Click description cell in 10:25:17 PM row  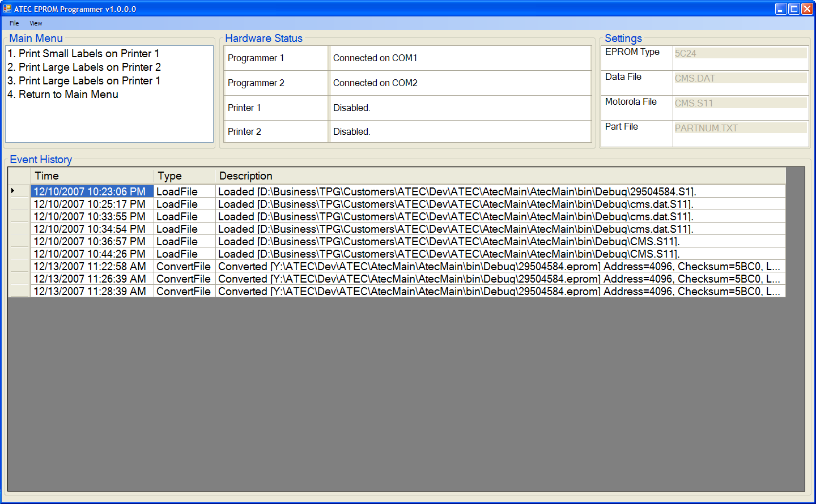(500, 204)
